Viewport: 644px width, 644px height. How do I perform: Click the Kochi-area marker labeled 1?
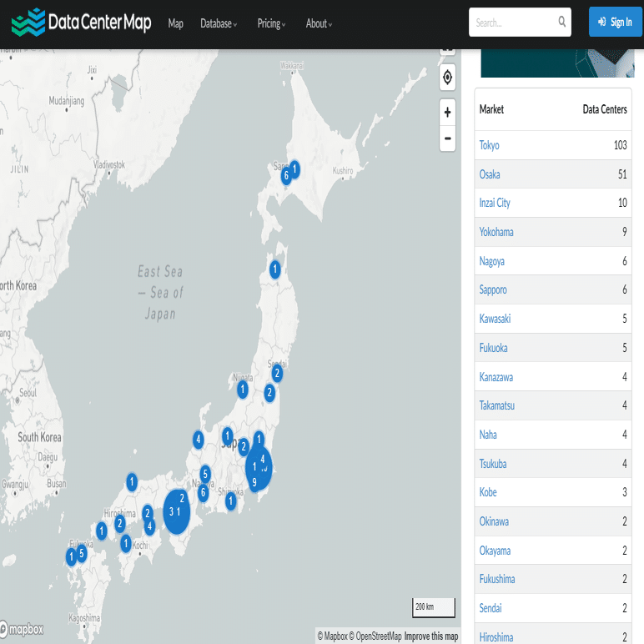click(126, 544)
